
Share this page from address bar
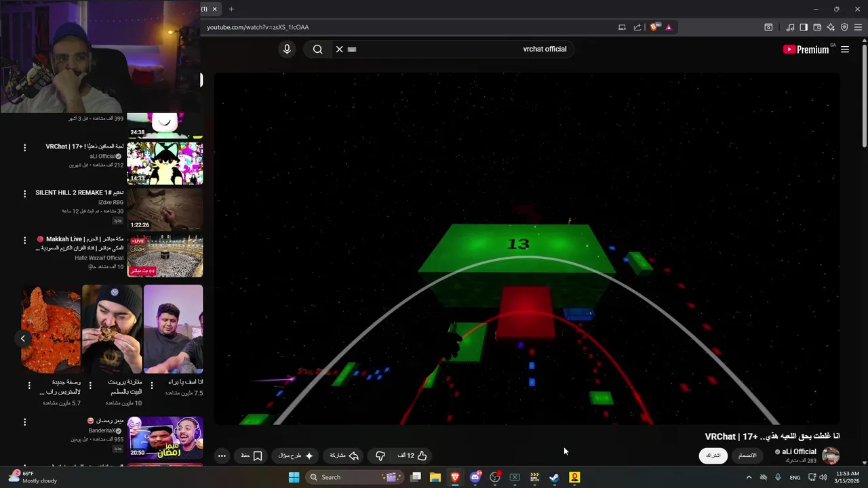tap(637, 27)
